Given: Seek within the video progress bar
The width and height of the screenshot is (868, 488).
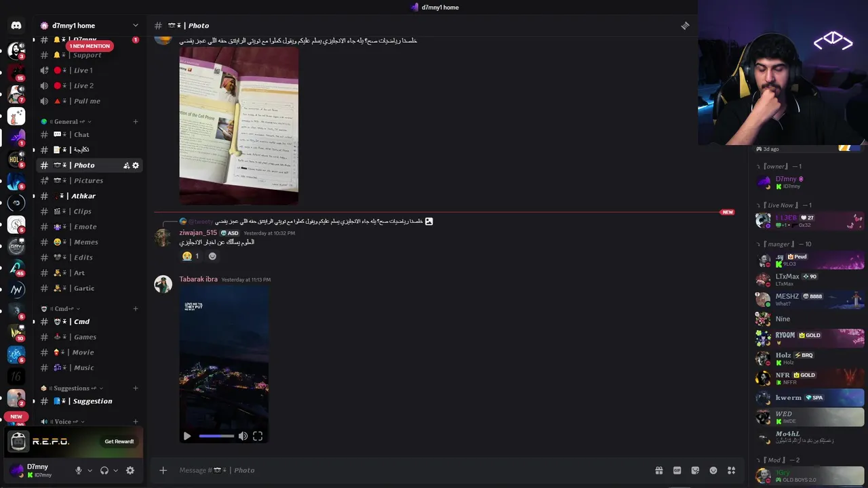Looking at the screenshot, I should 216,436.
